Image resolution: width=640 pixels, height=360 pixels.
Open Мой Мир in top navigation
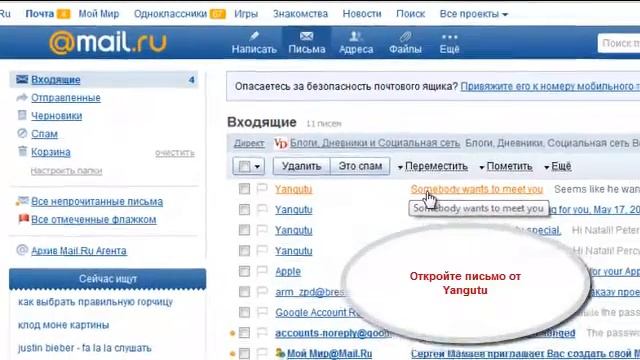pyautogui.click(x=99, y=14)
